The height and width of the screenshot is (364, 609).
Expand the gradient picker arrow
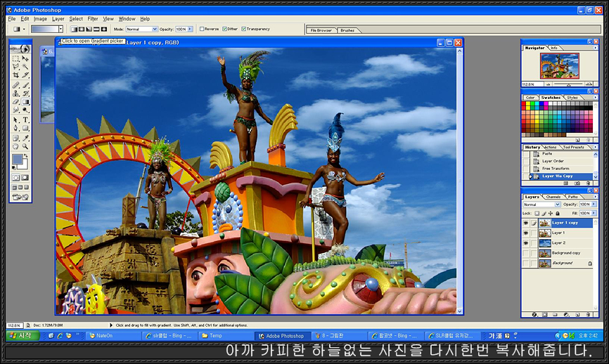click(60, 30)
